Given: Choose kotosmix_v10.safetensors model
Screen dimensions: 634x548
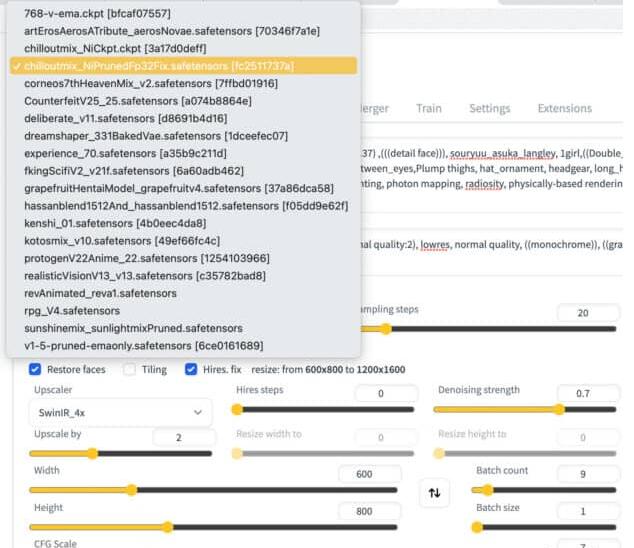Looking at the screenshot, I should pos(184,241).
